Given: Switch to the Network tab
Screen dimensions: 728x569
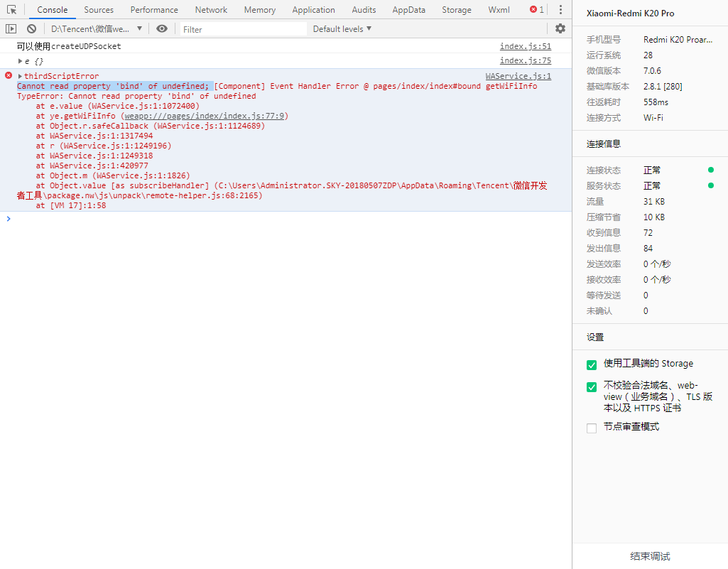Looking at the screenshot, I should click(211, 10).
